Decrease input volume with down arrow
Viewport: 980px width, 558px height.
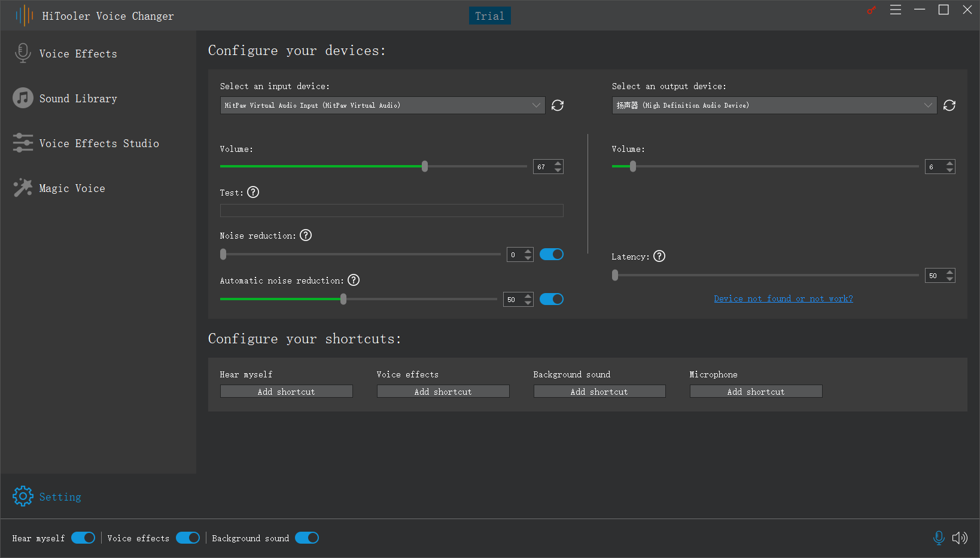coord(558,170)
